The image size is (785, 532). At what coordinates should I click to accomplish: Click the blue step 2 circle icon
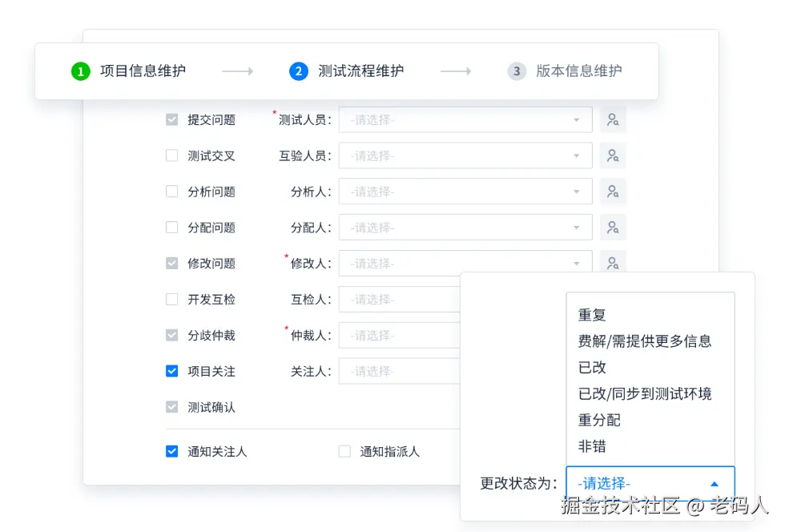299,71
